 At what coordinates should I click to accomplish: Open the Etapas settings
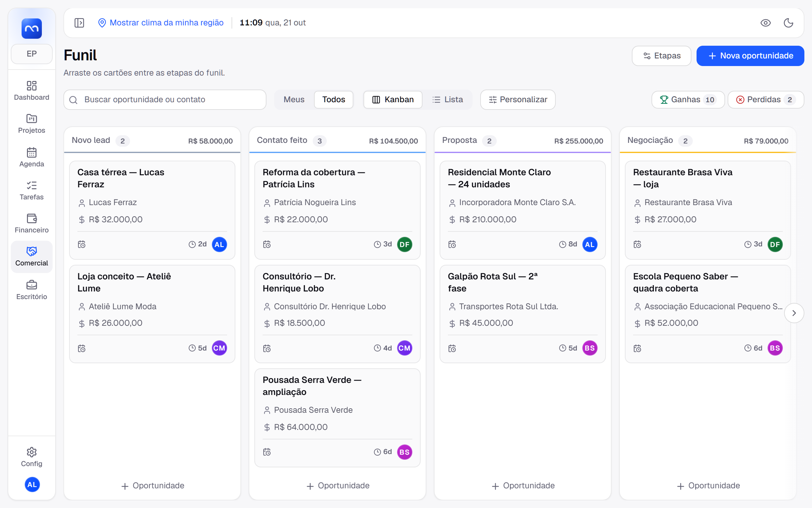[661, 56]
